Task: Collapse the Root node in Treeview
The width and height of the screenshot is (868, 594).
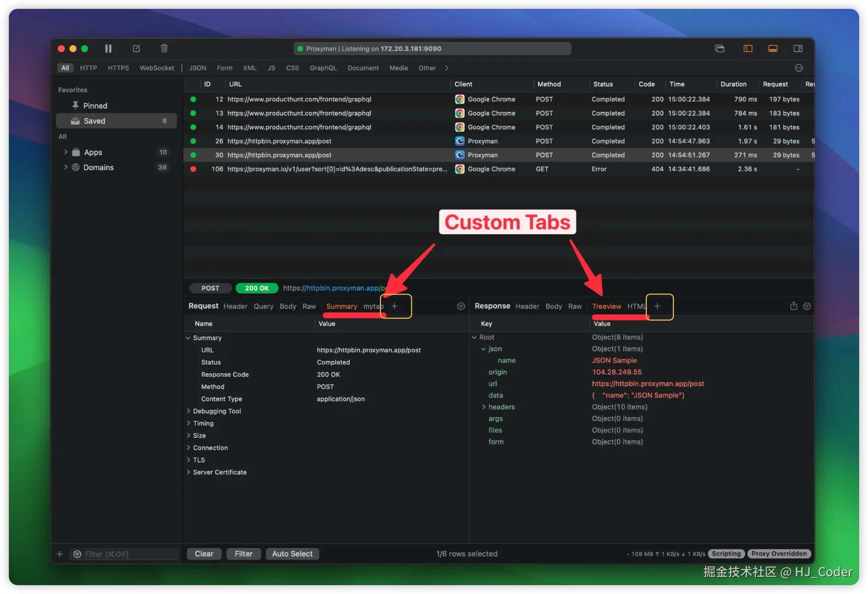Action: pos(474,337)
